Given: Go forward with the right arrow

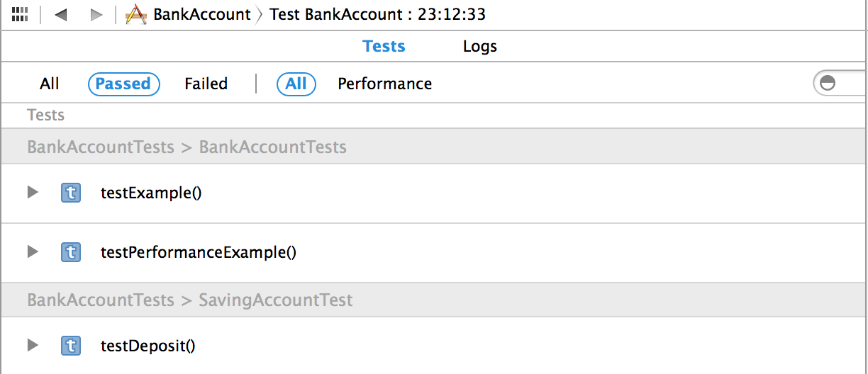Looking at the screenshot, I should [96, 15].
